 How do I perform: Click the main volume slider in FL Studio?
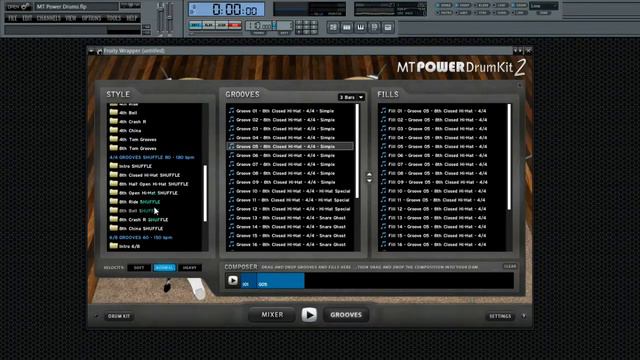161,18
